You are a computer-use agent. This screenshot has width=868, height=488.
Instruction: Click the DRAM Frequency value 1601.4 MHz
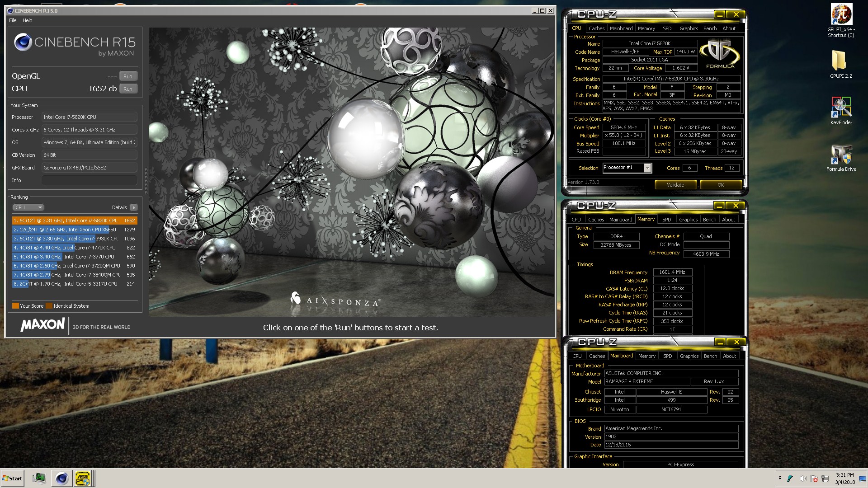coord(672,272)
